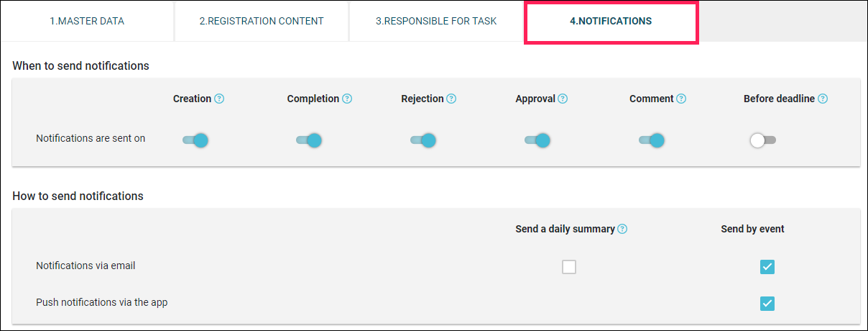Click the help icon beside Send a daily summary
Image resolution: width=868 pixels, height=331 pixels.
click(x=622, y=229)
